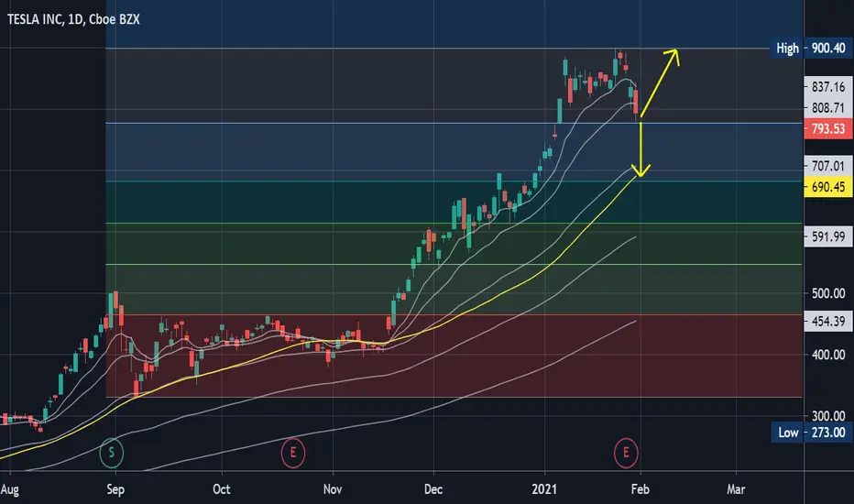Click the Aug label on time axis
The image size is (854, 504).
[10, 490]
